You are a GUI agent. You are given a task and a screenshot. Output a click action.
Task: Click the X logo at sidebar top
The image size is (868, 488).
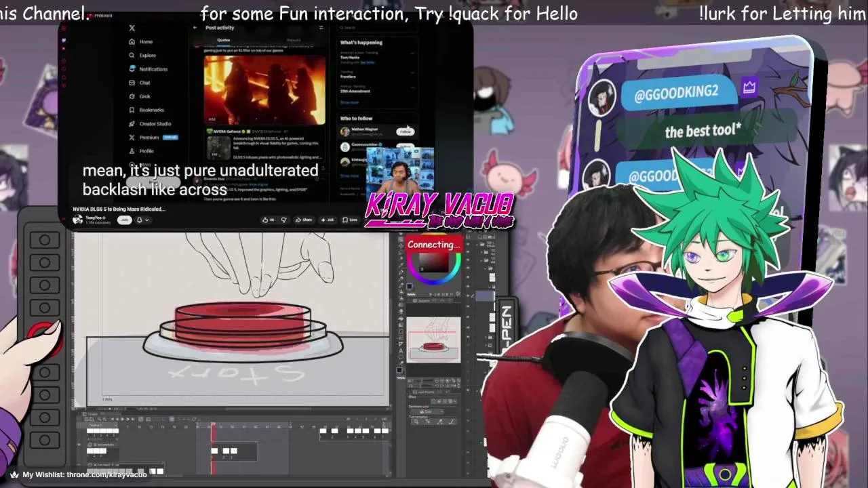(132, 28)
